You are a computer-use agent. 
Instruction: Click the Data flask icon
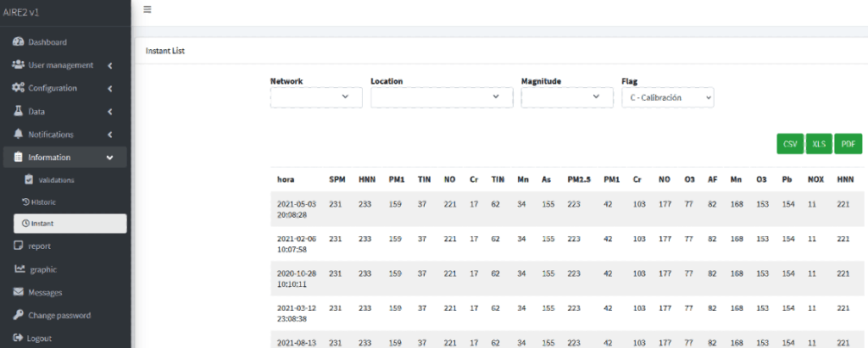coord(19,111)
